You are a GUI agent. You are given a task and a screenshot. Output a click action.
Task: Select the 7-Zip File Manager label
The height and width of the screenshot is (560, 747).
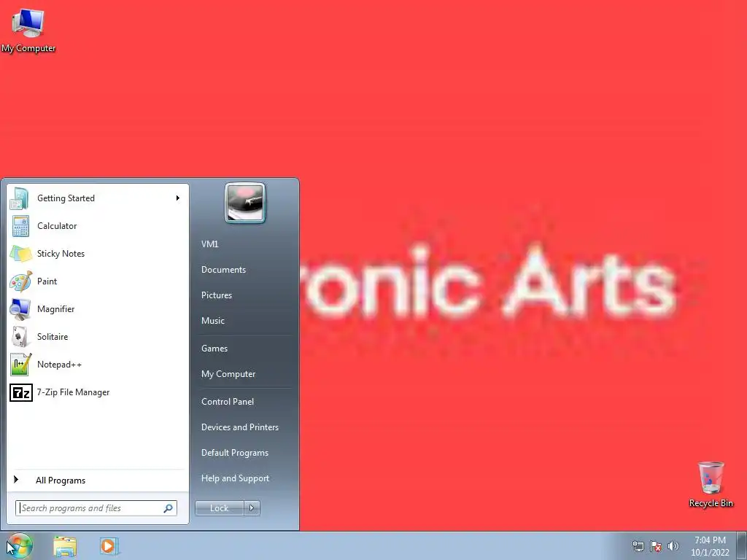pos(73,392)
